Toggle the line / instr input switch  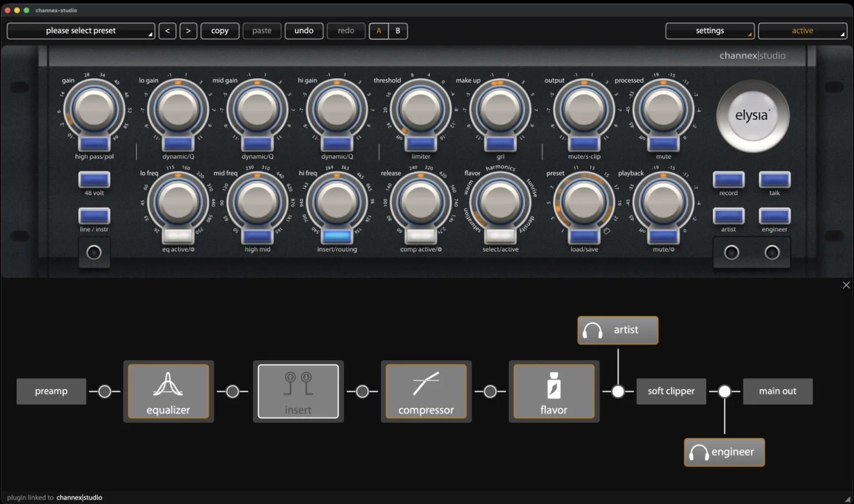coord(94,216)
